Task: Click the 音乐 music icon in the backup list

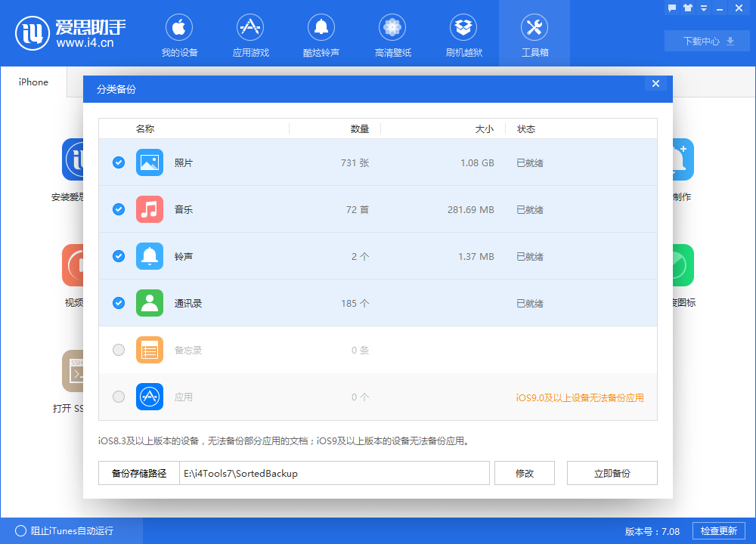Action: [x=149, y=209]
